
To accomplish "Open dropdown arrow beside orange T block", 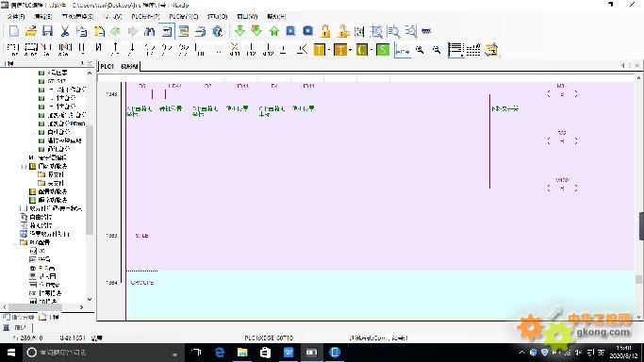I will pyautogui.click(x=351, y=51).
